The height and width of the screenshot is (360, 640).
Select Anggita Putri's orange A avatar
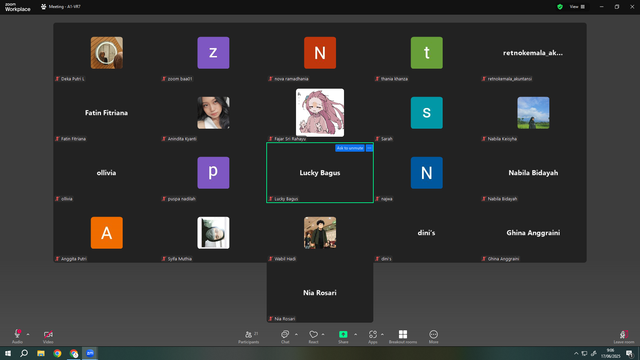click(107, 233)
